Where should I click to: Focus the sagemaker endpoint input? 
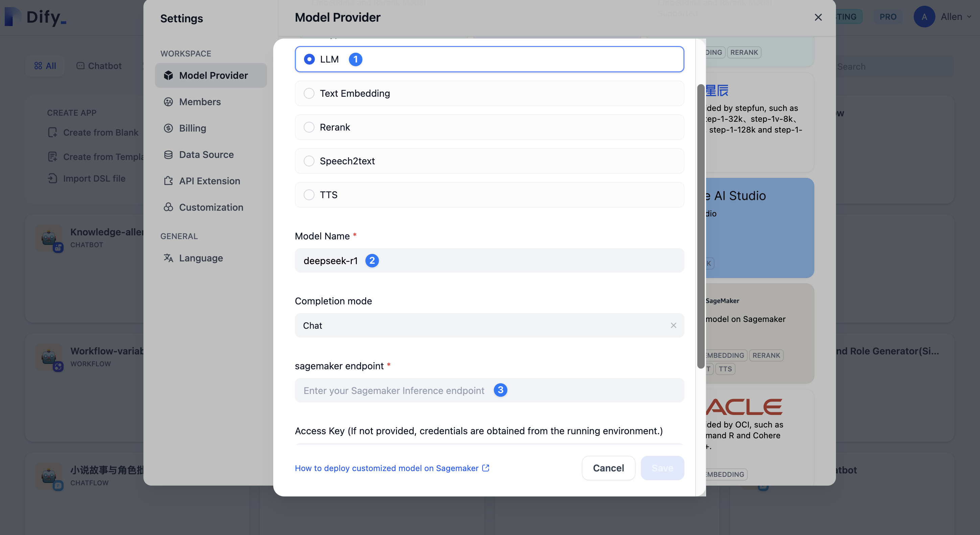click(489, 390)
